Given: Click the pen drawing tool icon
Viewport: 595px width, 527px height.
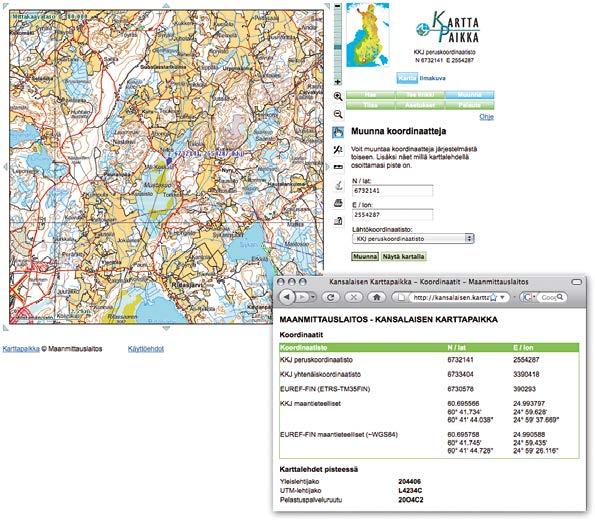Looking at the screenshot, I should click(x=338, y=185).
